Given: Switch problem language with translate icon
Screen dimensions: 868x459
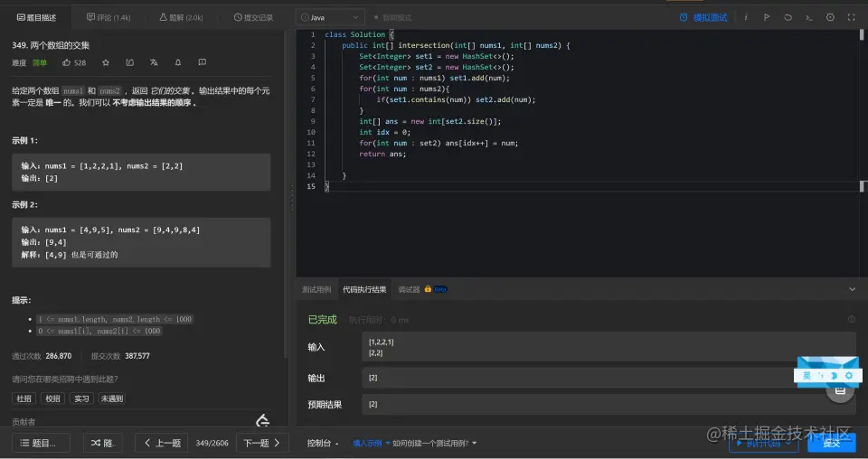Looking at the screenshot, I should 154,62.
